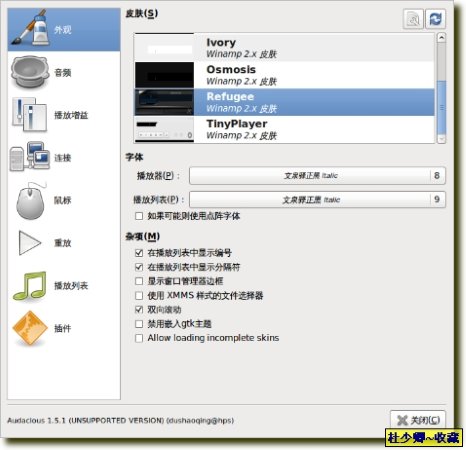Enable Allow loading incomplete skins
Screen dimensions: 466x450
(x=139, y=338)
